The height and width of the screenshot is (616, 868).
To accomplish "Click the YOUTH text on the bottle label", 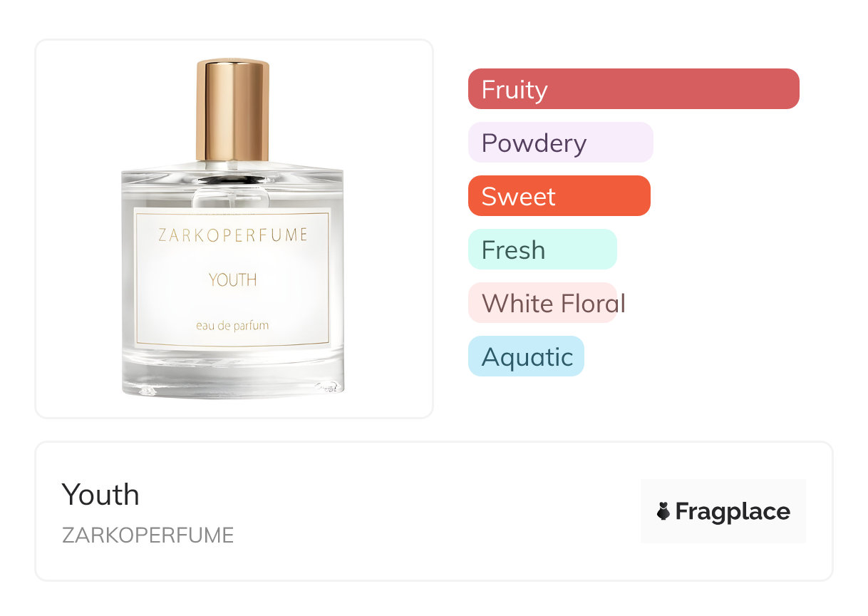I will (232, 280).
